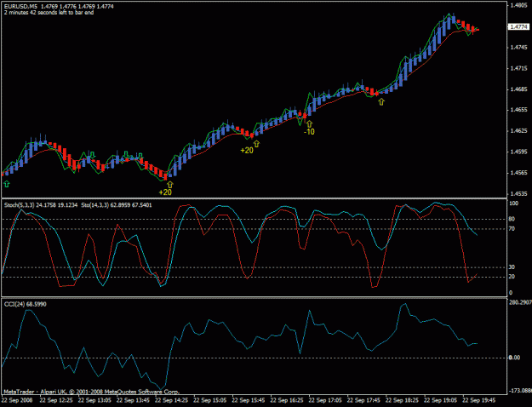Viewport: 532px width, 407px height.
Task: Click the 0.00 CCI zero level label
Action: pyautogui.click(x=515, y=358)
